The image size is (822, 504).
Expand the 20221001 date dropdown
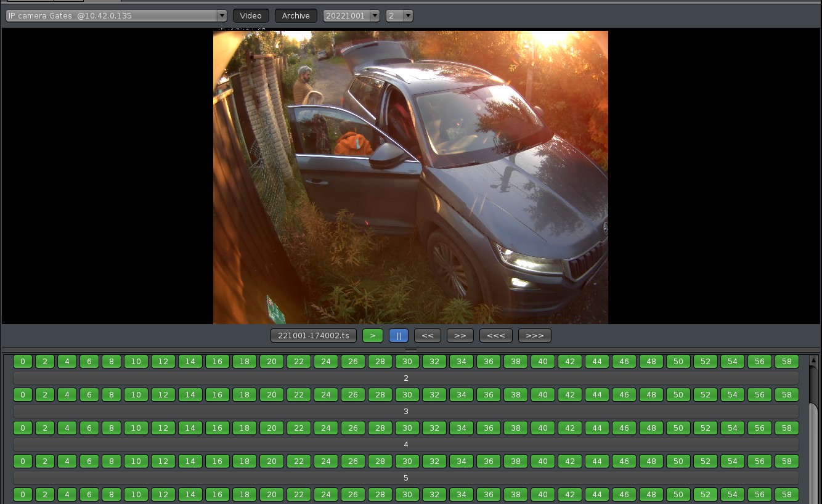(x=351, y=16)
